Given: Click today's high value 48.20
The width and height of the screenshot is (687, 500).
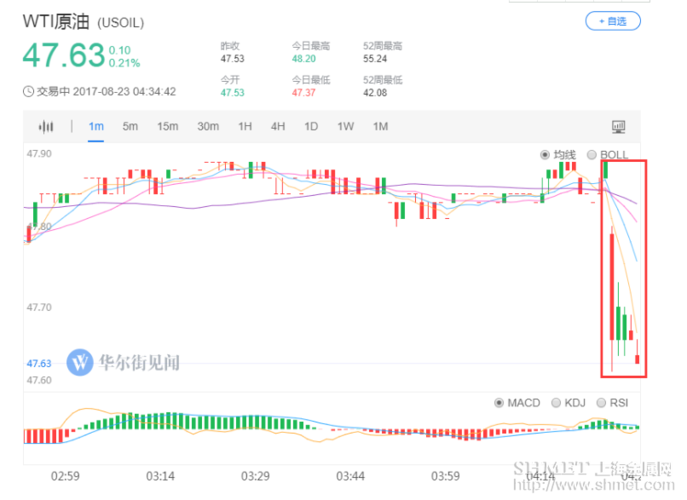Looking at the screenshot, I should pyautogui.click(x=304, y=59).
